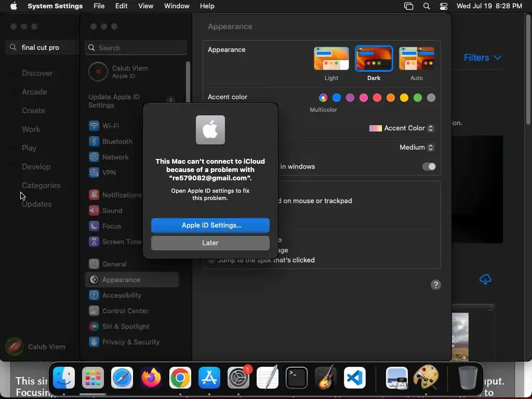Screen dimensions: 532x399
Task: Launch Google Chrome from the Dock
Action: 180,378
